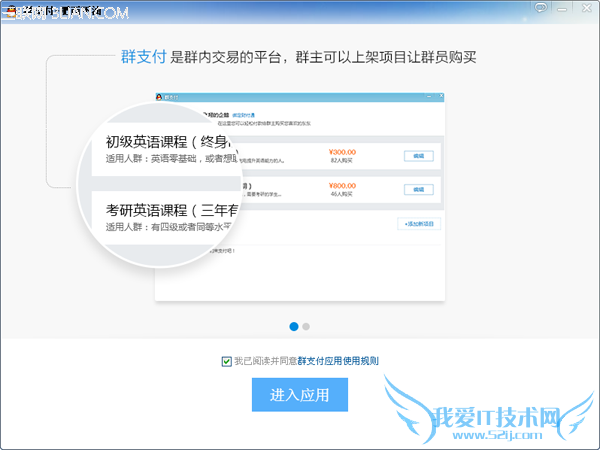The width and height of the screenshot is (600, 450).
Task: Click the ¥800.00 price in preview
Action: coord(342,186)
